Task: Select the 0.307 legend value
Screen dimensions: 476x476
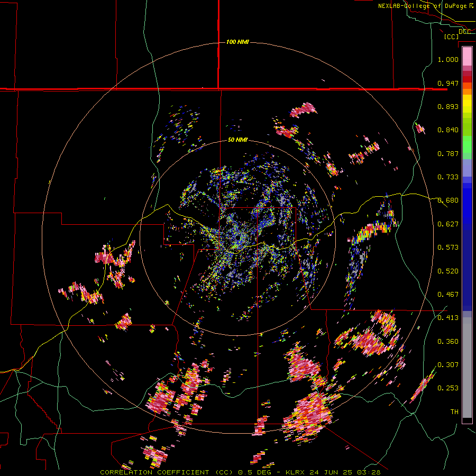Action: click(448, 365)
